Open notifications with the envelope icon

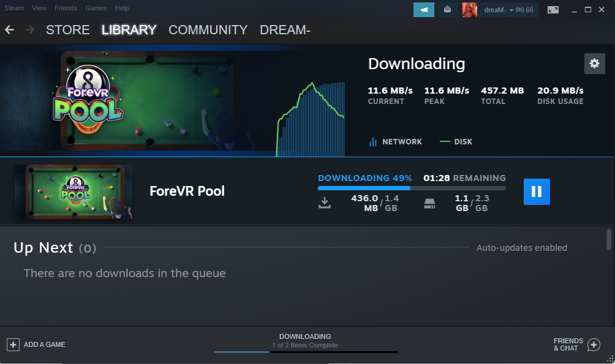(447, 10)
